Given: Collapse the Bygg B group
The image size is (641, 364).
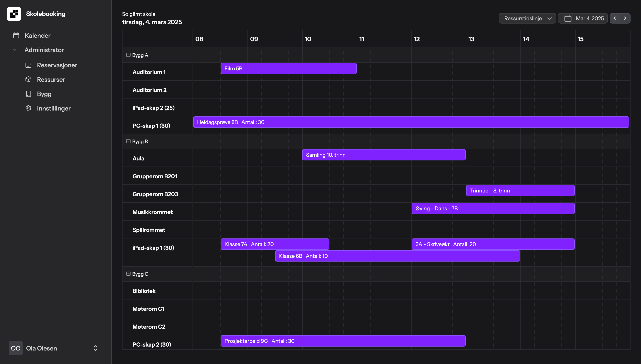Looking at the screenshot, I should pyautogui.click(x=128, y=141).
